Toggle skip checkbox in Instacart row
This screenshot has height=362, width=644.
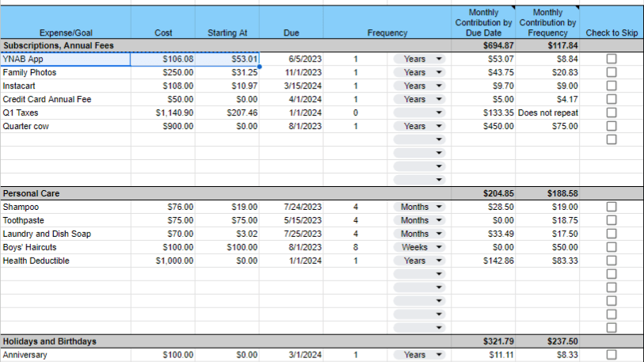pyautogui.click(x=612, y=86)
